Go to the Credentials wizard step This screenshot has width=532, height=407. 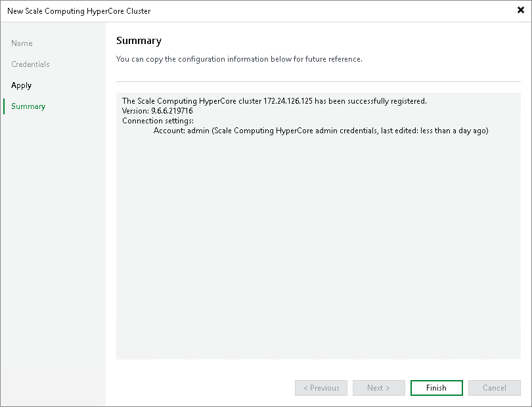(x=30, y=64)
